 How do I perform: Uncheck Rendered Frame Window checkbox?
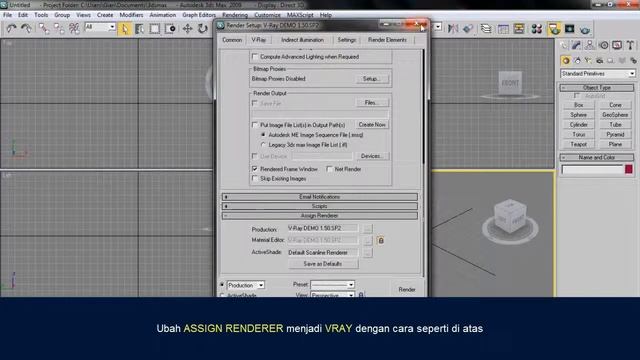tap(255, 169)
